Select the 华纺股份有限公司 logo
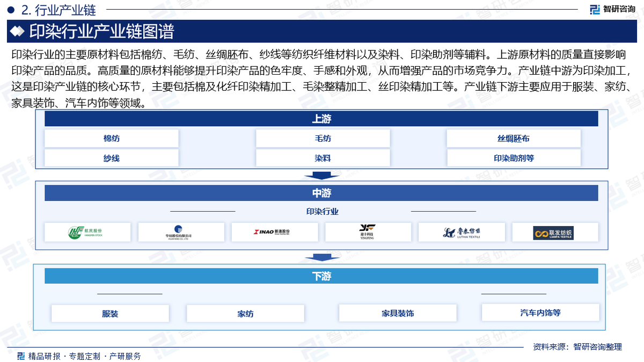This screenshot has width=644, height=362. (181, 232)
